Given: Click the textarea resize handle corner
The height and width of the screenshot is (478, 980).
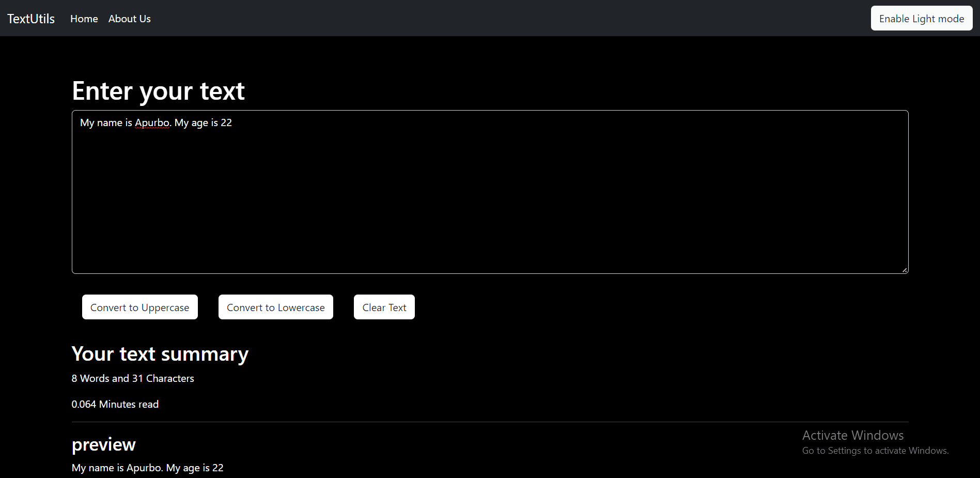Looking at the screenshot, I should (905, 270).
